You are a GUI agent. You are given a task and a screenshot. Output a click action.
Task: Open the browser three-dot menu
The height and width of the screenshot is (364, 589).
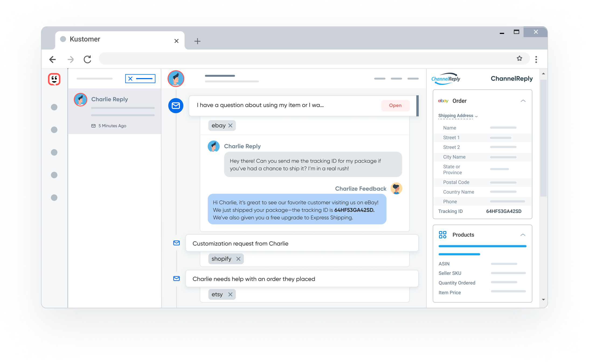[536, 59]
